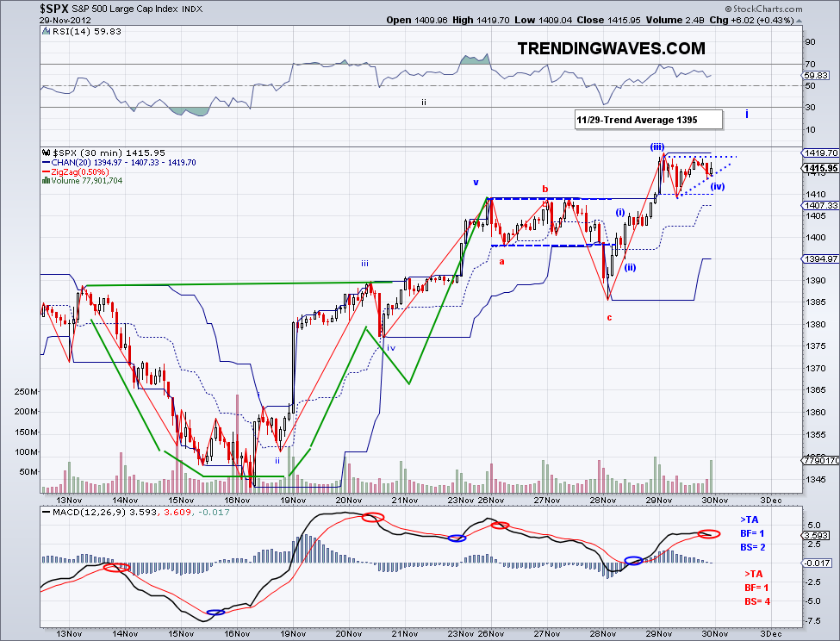Click the bold 1415.95 price-axis tag

(x=821, y=168)
